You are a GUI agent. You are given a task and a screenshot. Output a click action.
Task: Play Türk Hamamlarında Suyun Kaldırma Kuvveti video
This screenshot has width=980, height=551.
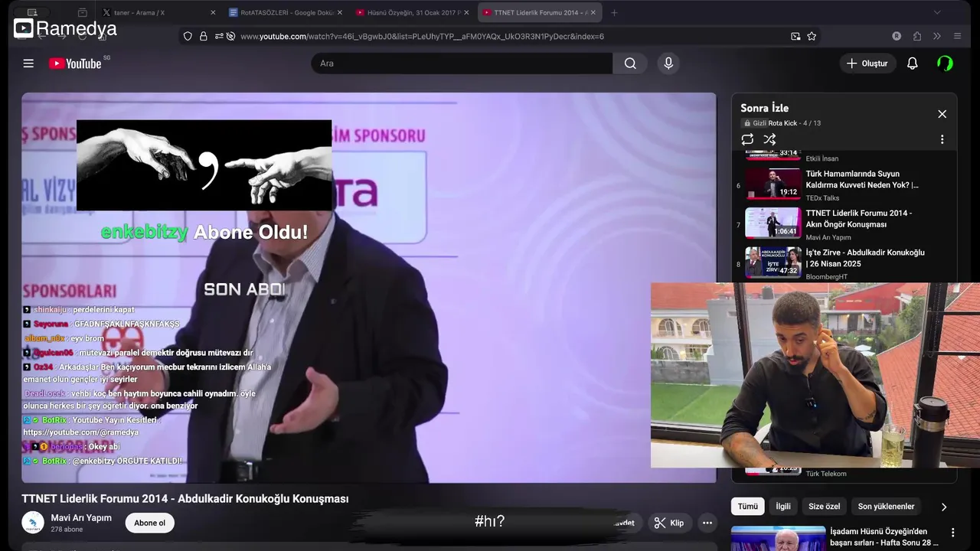coord(862,179)
